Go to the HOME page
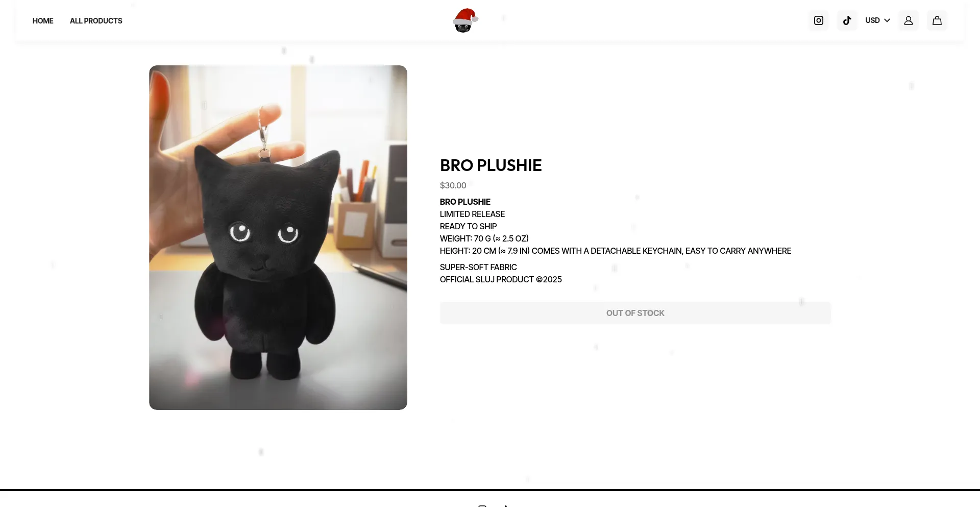 coord(43,21)
